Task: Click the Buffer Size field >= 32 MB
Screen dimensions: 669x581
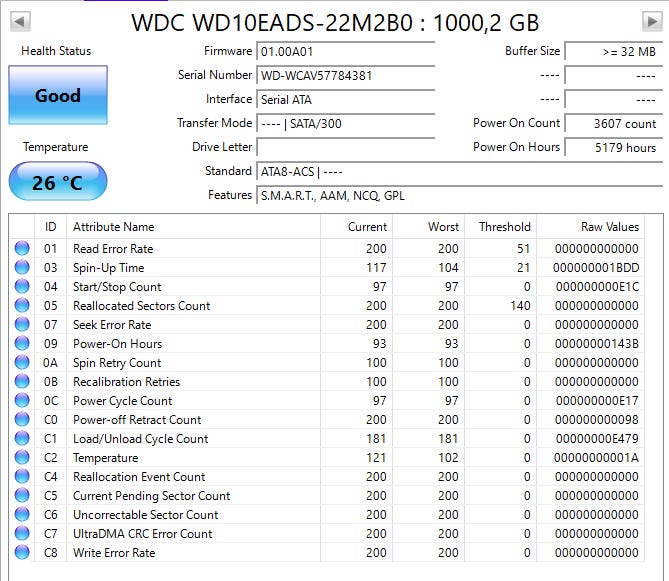Action: click(614, 52)
